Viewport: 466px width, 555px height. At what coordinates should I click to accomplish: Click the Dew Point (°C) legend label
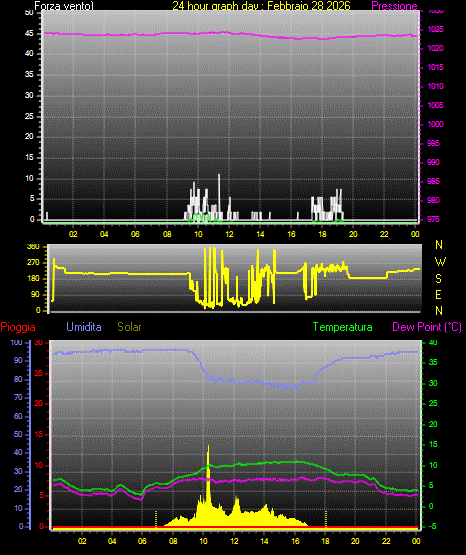[427, 327]
